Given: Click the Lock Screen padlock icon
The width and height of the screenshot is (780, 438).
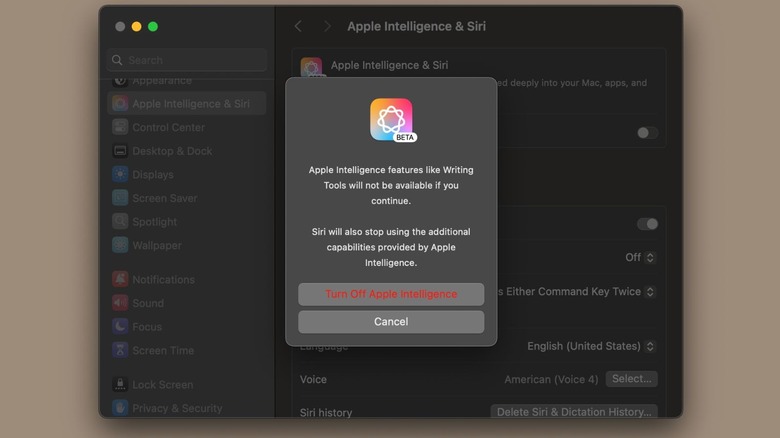Looking at the screenshot, I should pos(120,384).
